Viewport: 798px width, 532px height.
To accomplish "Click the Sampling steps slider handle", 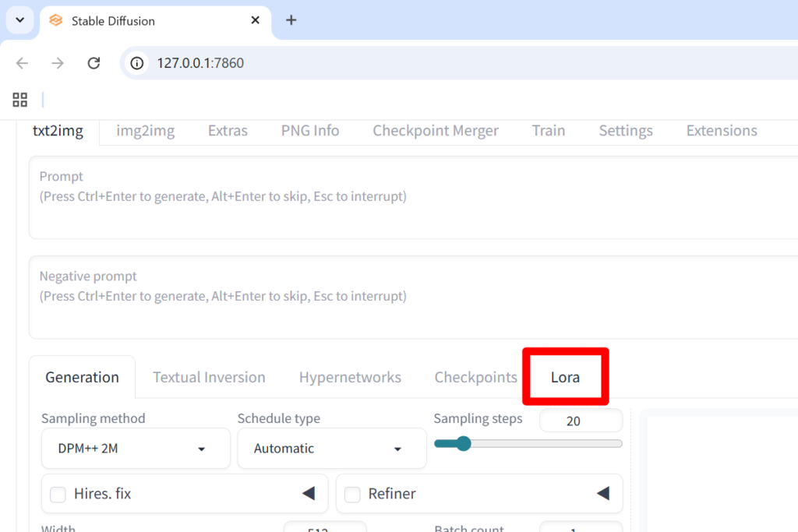I will tap(463, 443).
